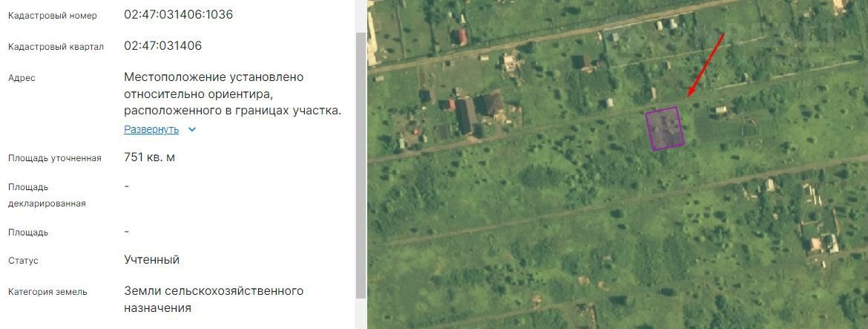Screen dimensions: 868x329
Task: Click the large dark-roofed house on the map
Action: tap(467, 115)
